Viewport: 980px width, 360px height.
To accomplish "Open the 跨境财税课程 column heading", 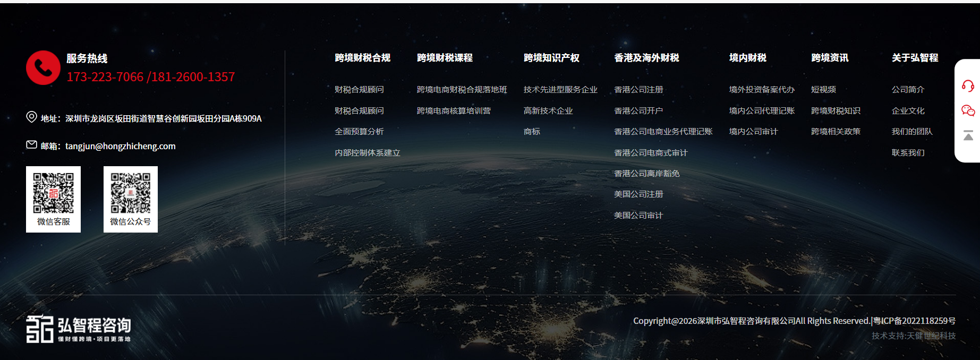I will 445,58.
